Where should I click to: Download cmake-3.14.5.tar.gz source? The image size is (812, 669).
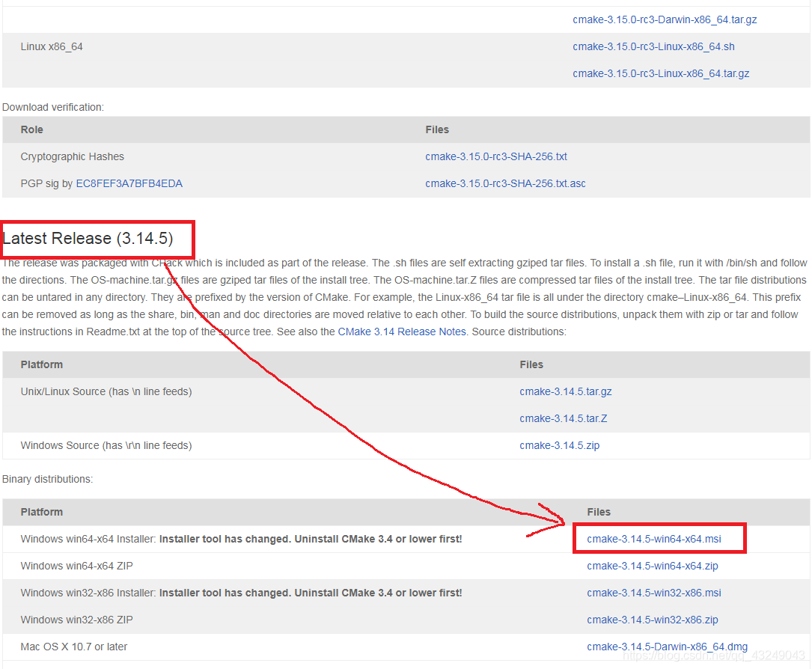(566, 391)
